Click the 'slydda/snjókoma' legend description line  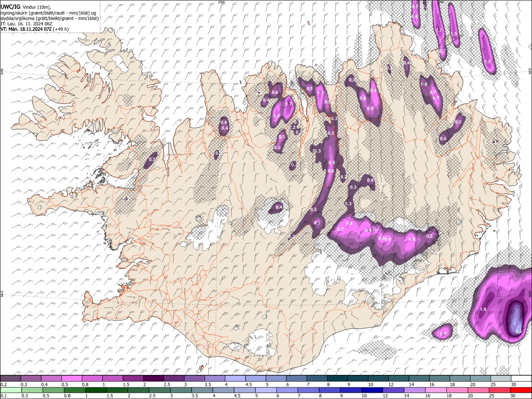coord(49,18)
